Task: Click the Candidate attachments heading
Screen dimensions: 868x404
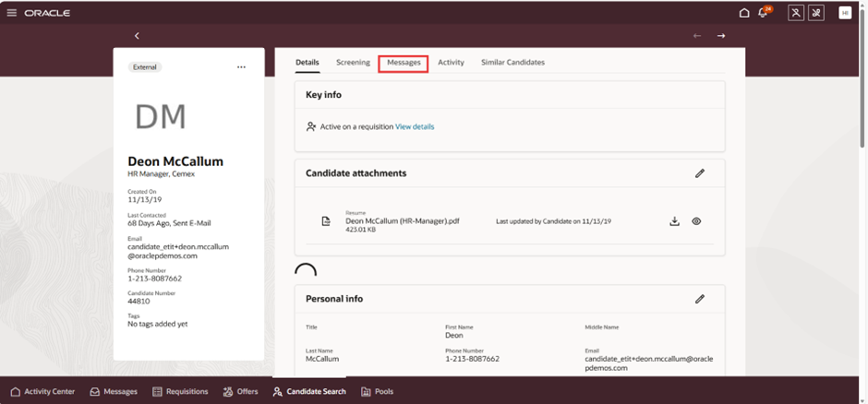Action: pos(356,173)
